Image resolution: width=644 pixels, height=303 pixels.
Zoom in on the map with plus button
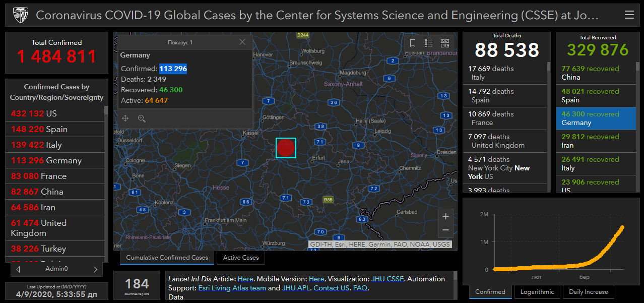445,216
